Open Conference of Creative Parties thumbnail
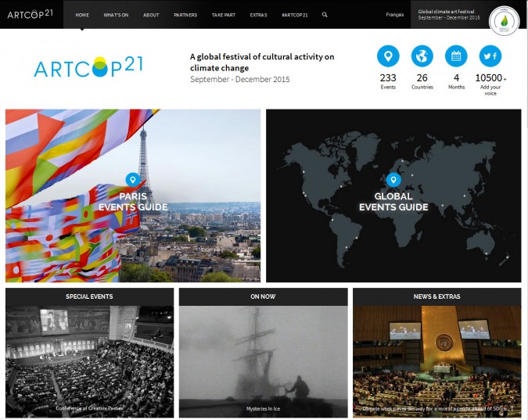The height and width of the screenshot is (420, 528). coord(90,361)
